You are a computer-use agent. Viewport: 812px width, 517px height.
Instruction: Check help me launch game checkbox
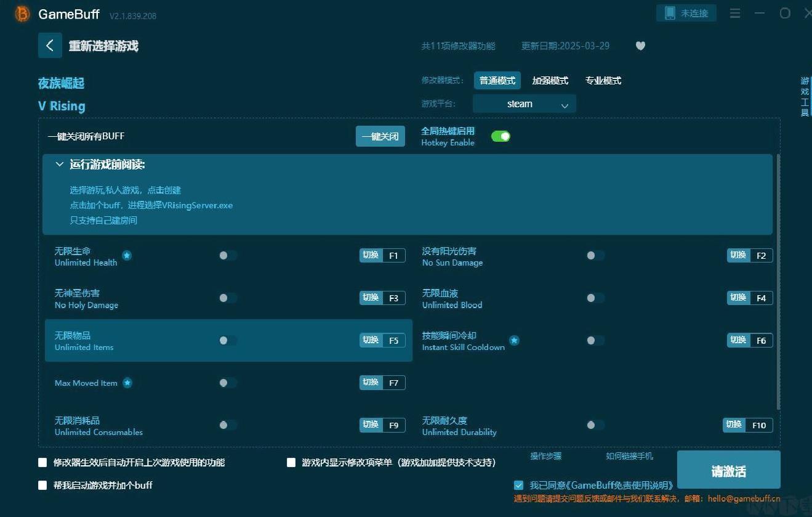tap(42, 485)
